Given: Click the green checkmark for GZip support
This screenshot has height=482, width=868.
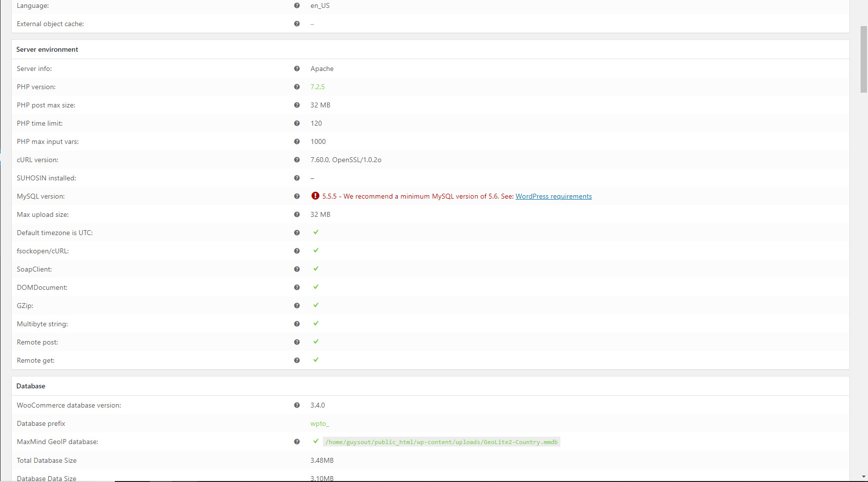Looking at the screenshot, I should click(315, 305).
